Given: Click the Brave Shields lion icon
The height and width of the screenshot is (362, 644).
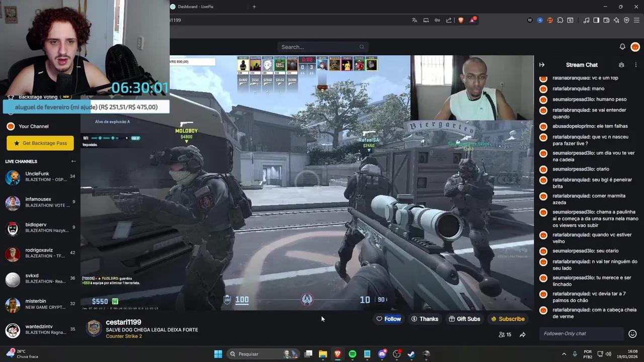Looking at the screenshot, I should pyautogui.click(x=460, y=20).
